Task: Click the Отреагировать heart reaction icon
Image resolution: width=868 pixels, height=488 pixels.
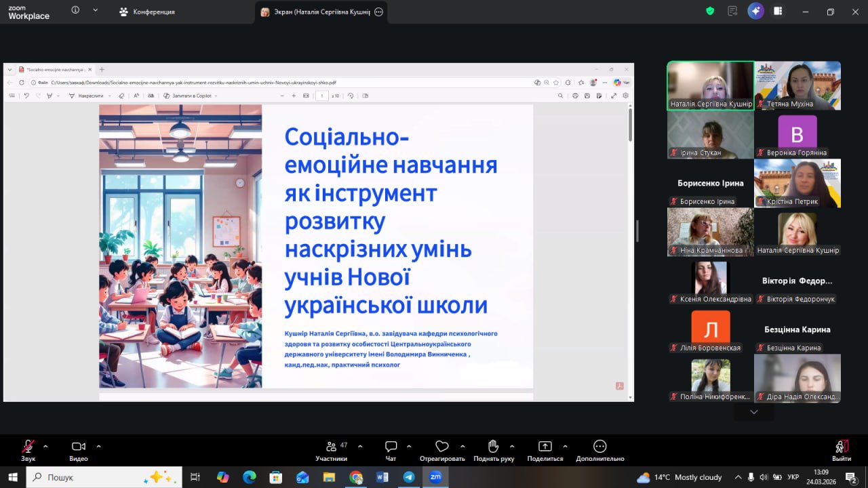Action: coord(442,447)
